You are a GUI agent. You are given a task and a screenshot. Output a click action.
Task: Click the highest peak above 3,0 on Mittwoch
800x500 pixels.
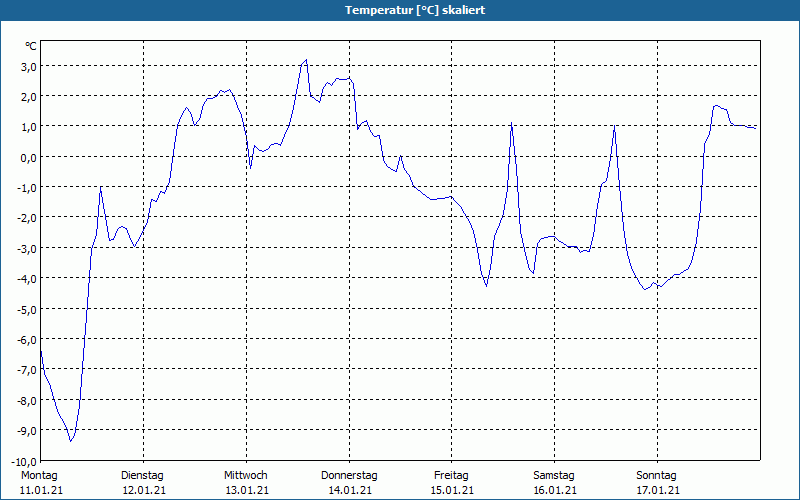[x=306, y=60]
